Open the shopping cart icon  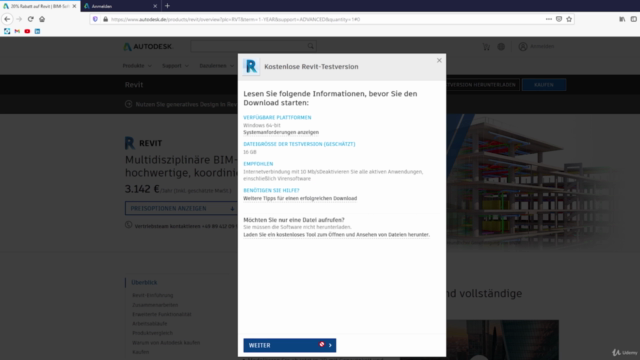486,47
